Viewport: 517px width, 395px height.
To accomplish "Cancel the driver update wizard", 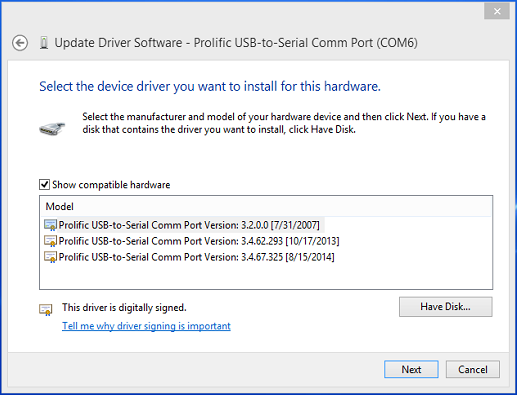I will click(473, 369).
